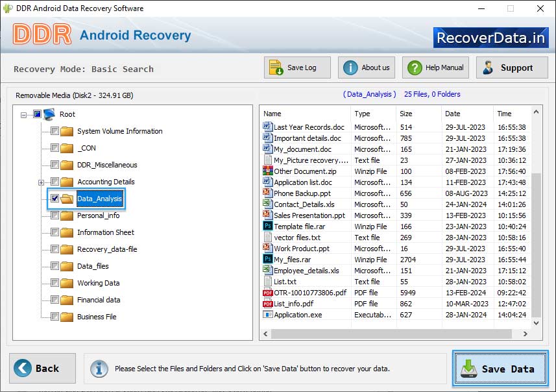556x392 pixels.
Task: Open the Help Manual button
Action: (x=435, y=67)
